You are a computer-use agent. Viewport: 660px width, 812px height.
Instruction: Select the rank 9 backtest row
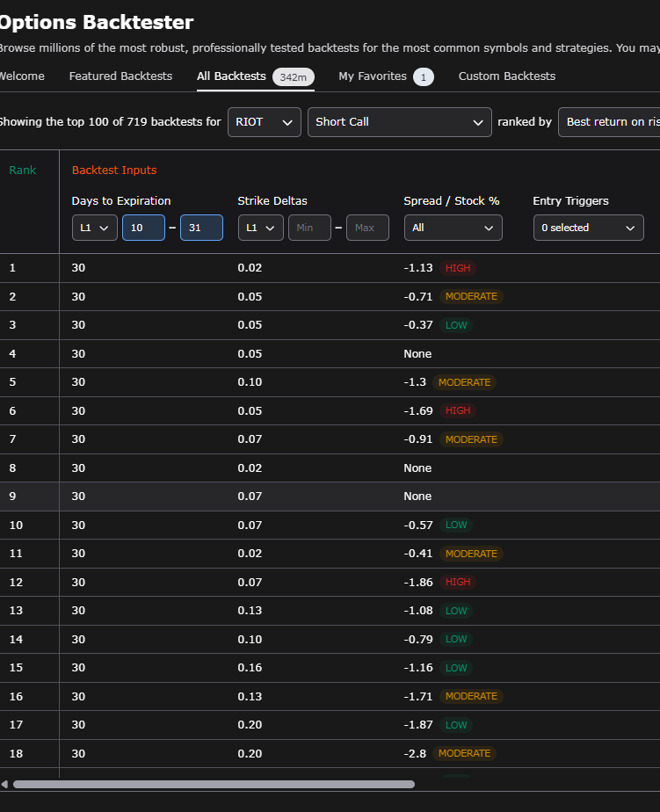click(330, 497)
